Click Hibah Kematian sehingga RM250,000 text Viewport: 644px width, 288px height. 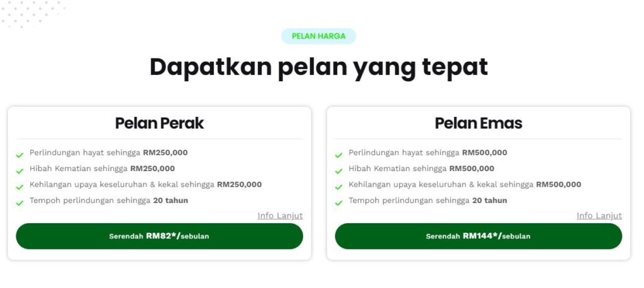(x=102, y=169)
